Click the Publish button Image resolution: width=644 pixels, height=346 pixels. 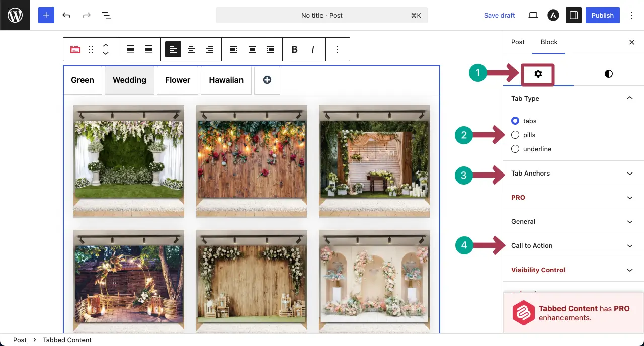pos(602,15)
